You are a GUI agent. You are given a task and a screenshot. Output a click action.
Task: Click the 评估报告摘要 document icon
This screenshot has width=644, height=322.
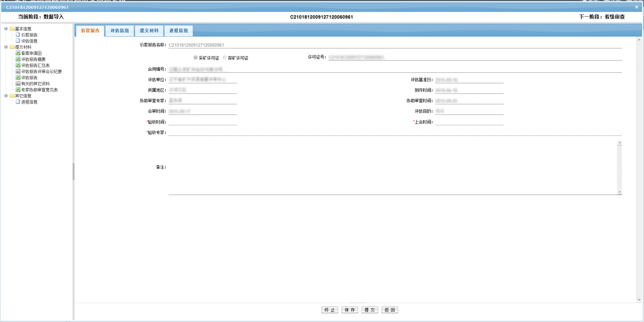pos(18,59)
